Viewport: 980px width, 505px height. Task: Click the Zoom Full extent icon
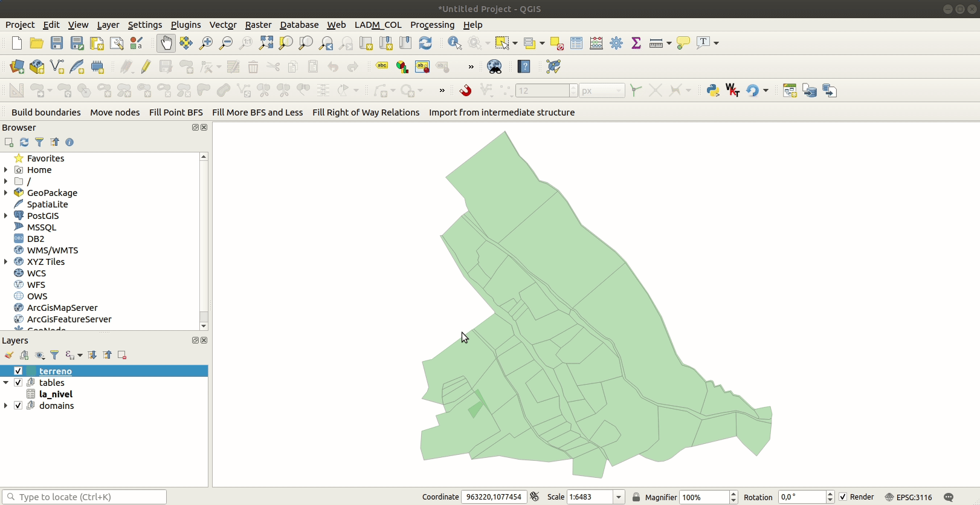266,43
